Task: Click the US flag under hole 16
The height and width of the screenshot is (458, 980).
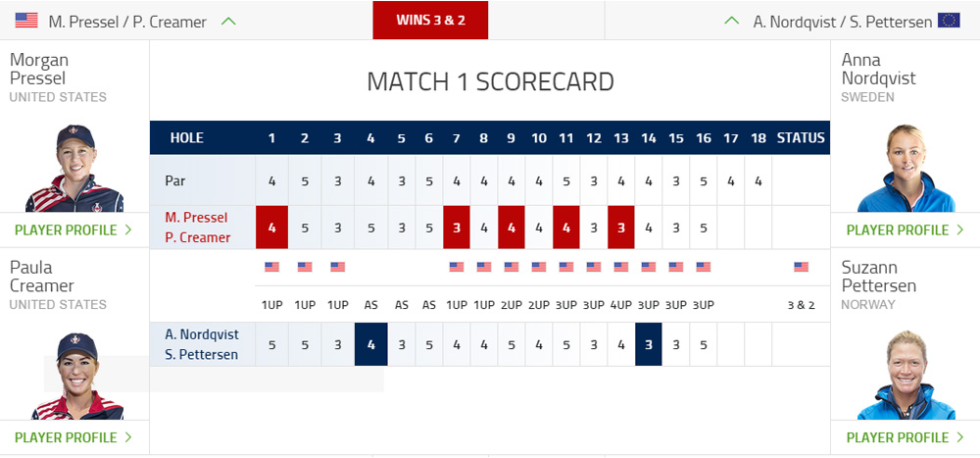Action: click(x=703, y=267)
